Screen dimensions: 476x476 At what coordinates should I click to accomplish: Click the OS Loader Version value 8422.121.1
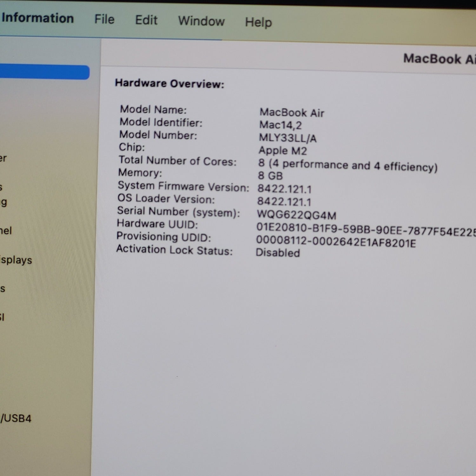point(284,202)
